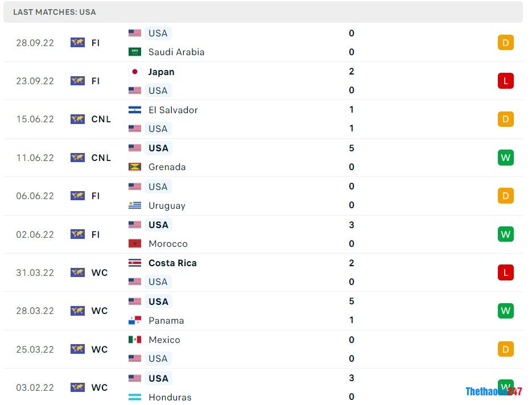532x405 pixels.
Task: Open the Saudi Arabia team link
Action: click(x=176, y=52)
